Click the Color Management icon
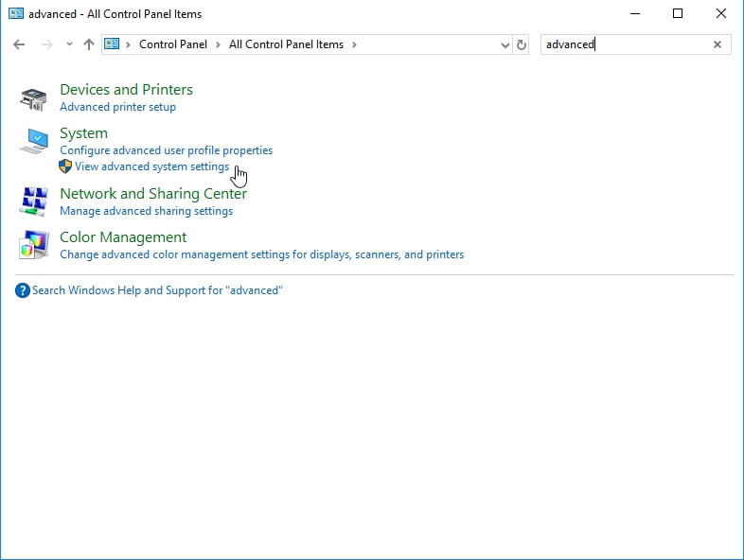Image resolution: width=744 pixels, height=560 pixels. (x=33, y=245)
